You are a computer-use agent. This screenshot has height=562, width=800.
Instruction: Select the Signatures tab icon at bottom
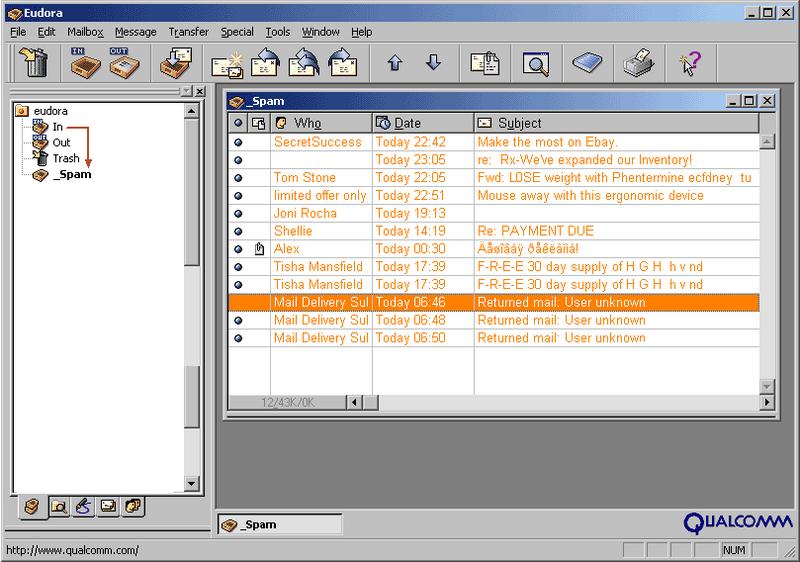(84, 506)
